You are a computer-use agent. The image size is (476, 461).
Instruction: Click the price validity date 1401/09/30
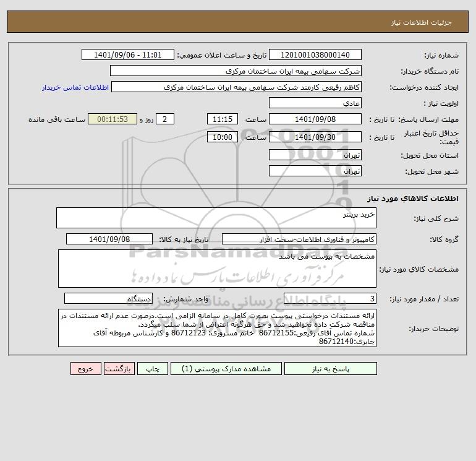315,137
